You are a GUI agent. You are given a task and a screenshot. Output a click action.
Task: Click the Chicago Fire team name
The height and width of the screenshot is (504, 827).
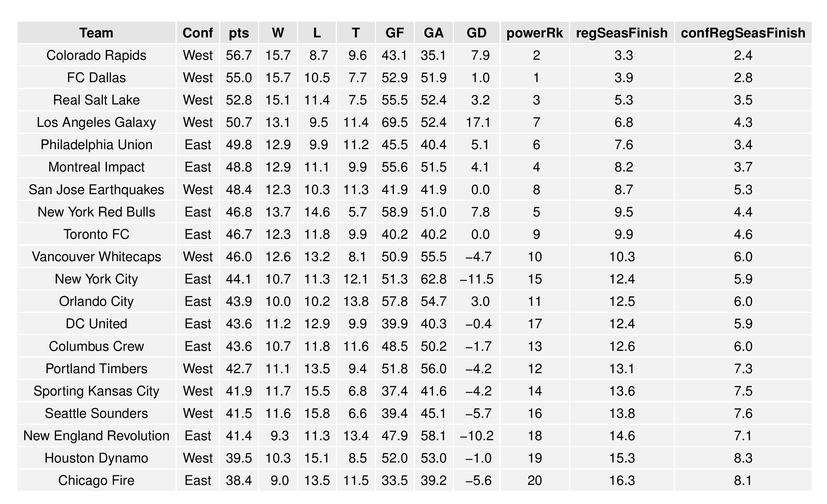(96, 481)
